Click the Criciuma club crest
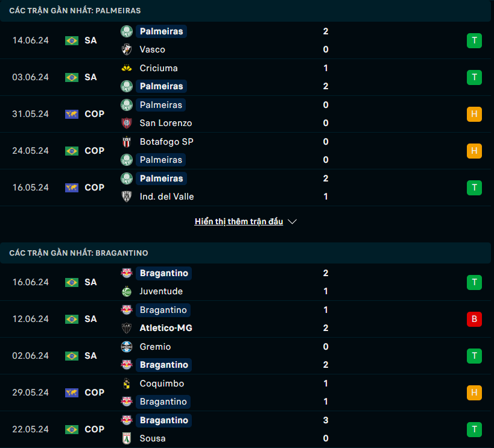The width and height of the screenshot is (494, 448). click(127, 68)
